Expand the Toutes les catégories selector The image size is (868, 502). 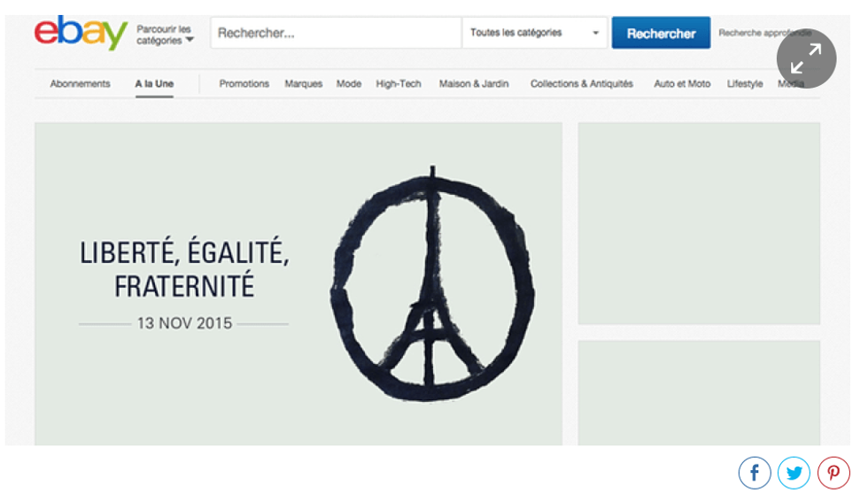tap(534, 33)
